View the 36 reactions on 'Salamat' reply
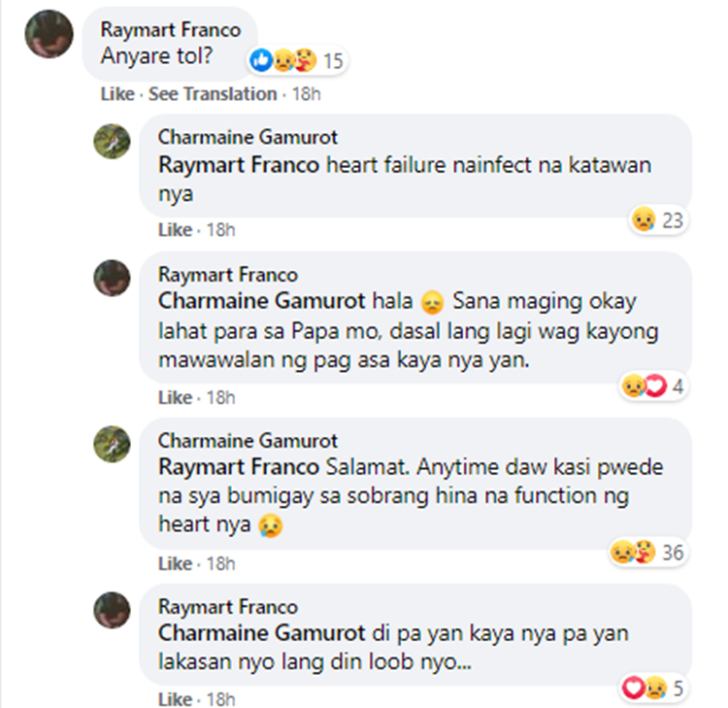The width and height of the screenshot is (728, 708). [646, 553]
